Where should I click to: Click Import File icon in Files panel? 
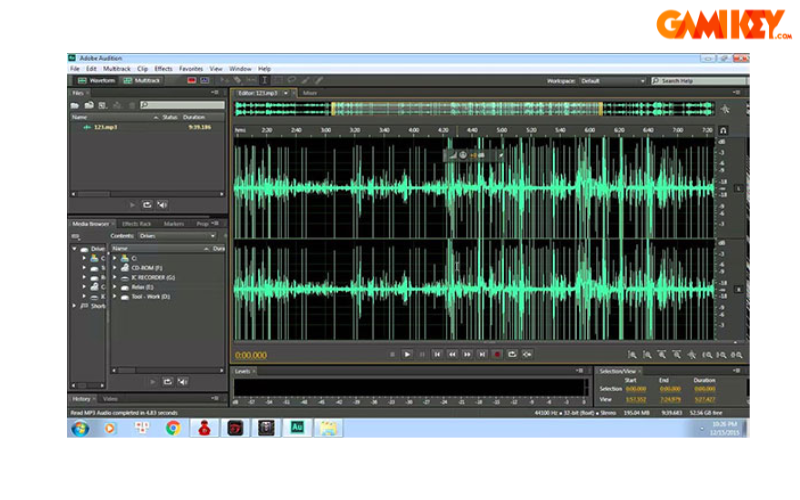pyautogui.click(x=89, y=105)
